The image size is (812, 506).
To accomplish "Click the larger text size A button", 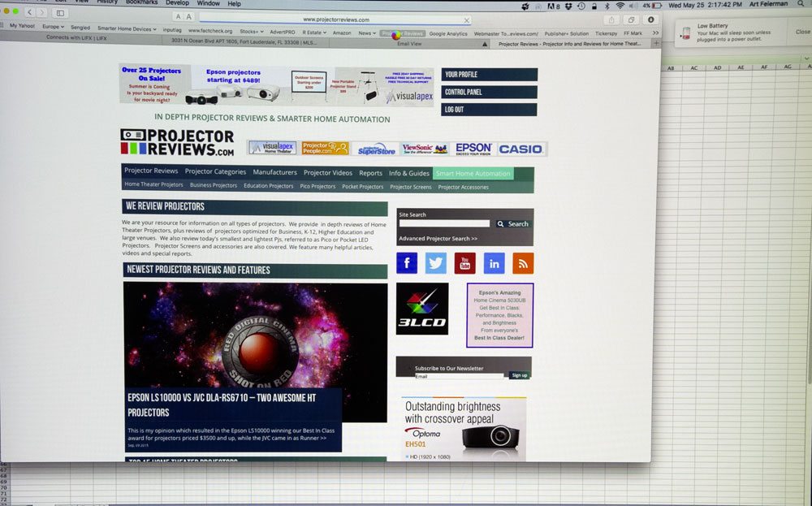I will point(189,16).
